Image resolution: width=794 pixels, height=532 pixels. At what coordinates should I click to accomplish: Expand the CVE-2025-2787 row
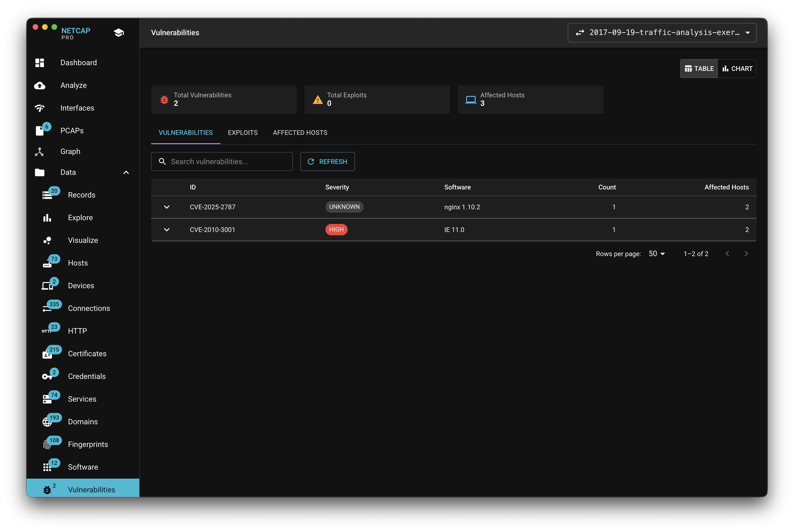click(166, 207)
